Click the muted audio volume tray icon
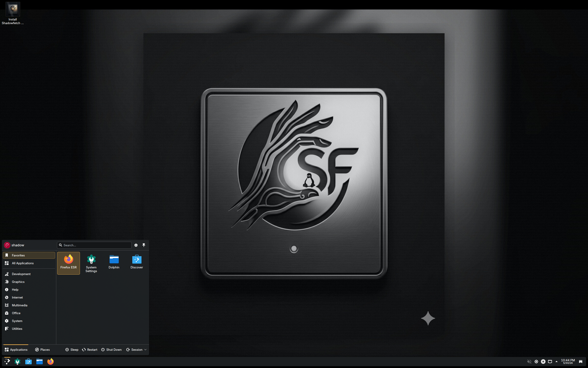588x368 pixels. [529, 361]
